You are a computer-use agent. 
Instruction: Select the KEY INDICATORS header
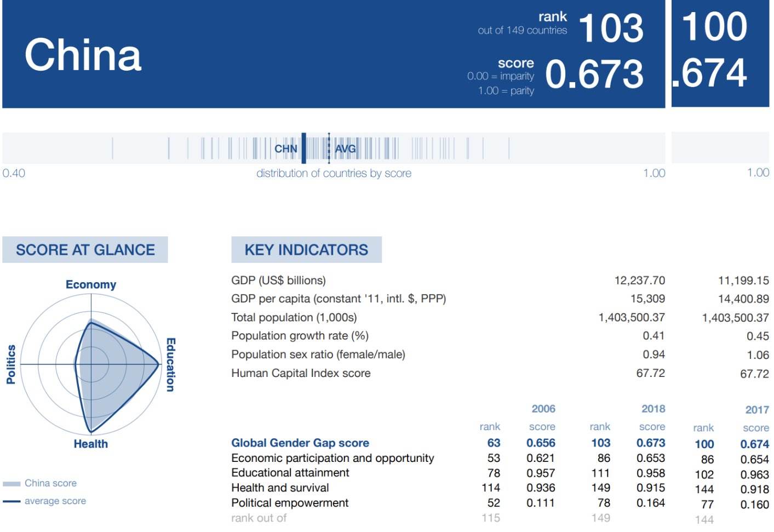[x=306, y=250]
